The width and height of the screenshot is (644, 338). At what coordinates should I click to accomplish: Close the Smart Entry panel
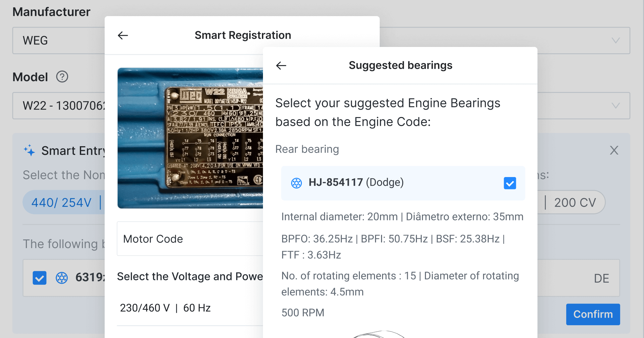point(614,151)
